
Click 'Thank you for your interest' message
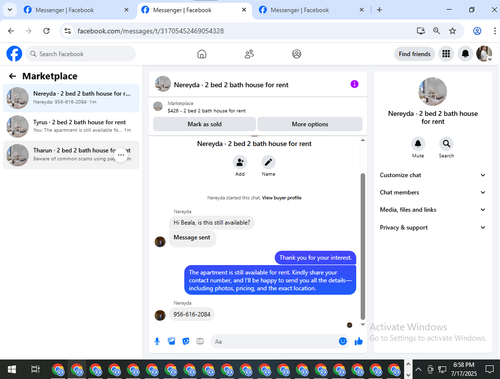[x=315, y=258]
